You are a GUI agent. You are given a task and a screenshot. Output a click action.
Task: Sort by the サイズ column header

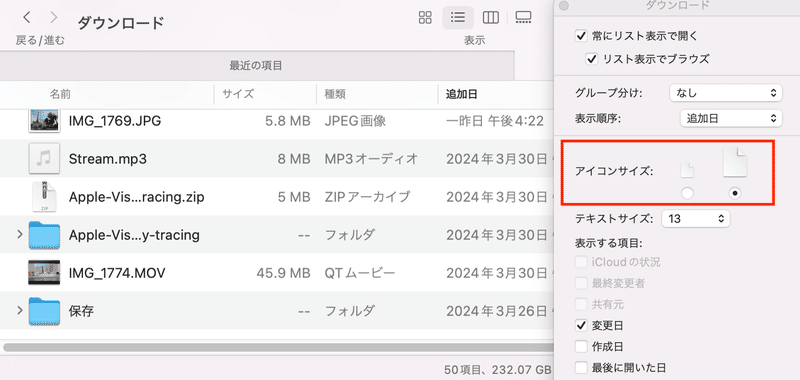point(238,94)
